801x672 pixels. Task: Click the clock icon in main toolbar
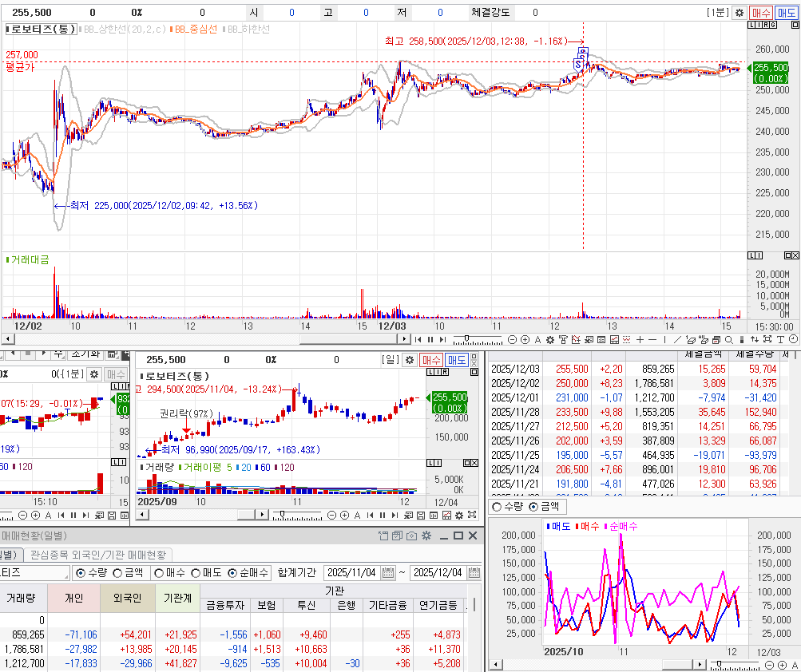point(793,339)
